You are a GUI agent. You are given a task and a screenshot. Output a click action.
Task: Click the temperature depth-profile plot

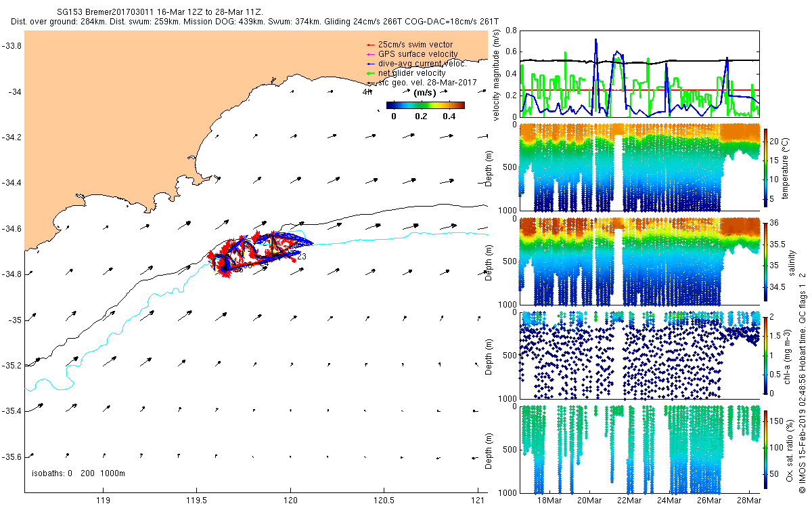639,167
